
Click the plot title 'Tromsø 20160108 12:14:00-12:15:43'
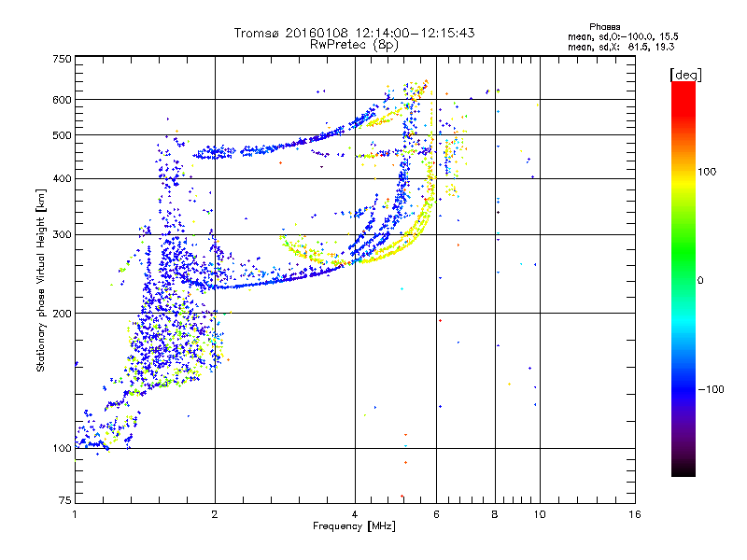(x=355, y=33)
